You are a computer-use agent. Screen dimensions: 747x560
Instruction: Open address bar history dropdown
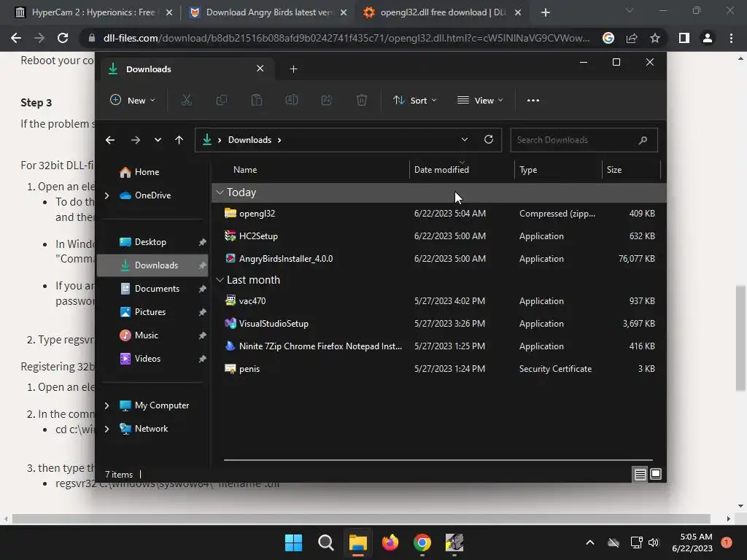pos(465,139)
